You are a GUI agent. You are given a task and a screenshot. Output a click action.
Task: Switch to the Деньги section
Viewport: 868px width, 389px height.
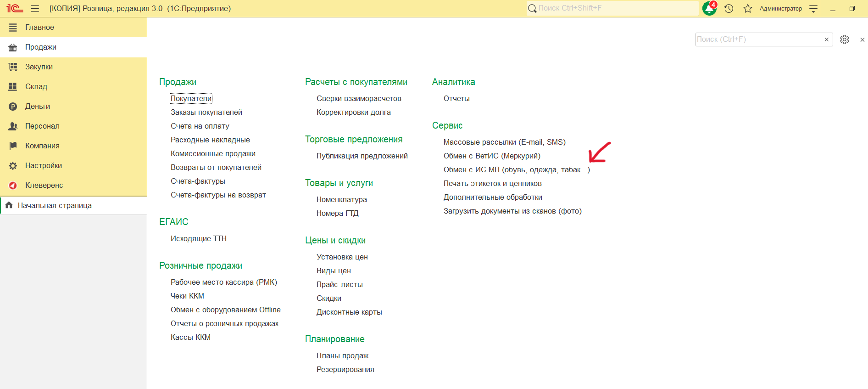pos(73,107)
